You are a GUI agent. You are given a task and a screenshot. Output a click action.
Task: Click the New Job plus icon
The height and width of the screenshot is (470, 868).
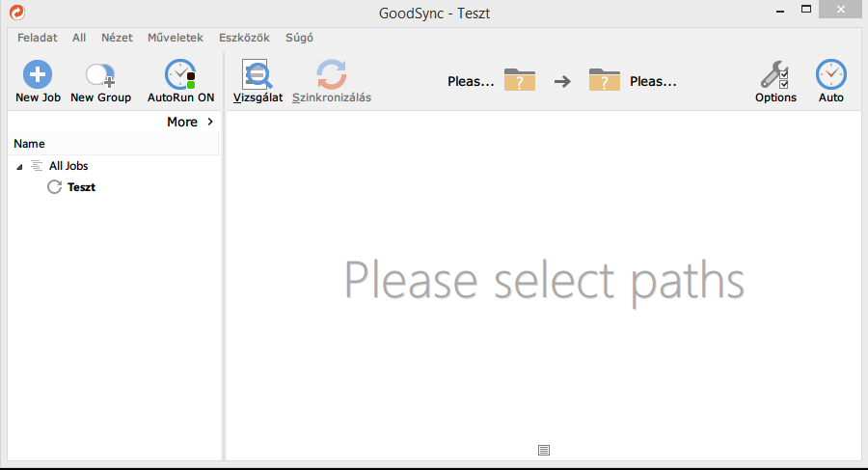click(38, 74)
